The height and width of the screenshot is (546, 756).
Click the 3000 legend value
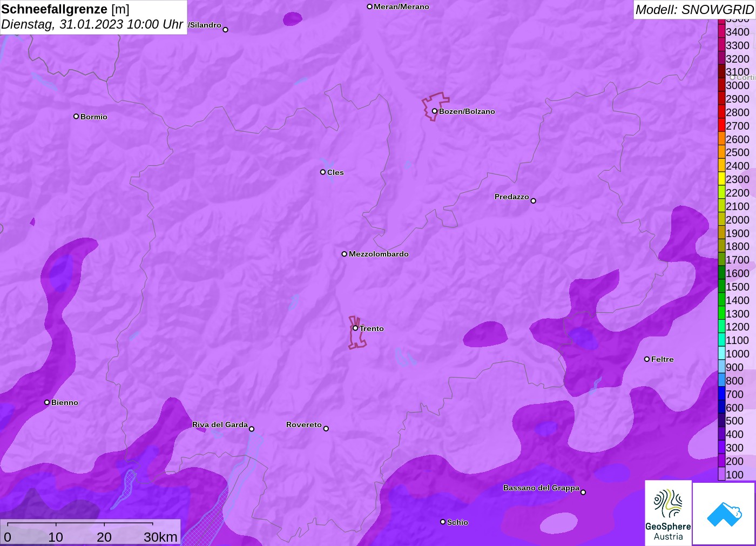(738, 85)
